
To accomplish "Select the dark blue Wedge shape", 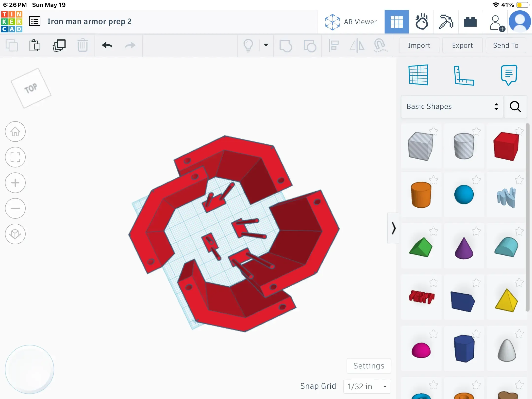I will (463, 301).
